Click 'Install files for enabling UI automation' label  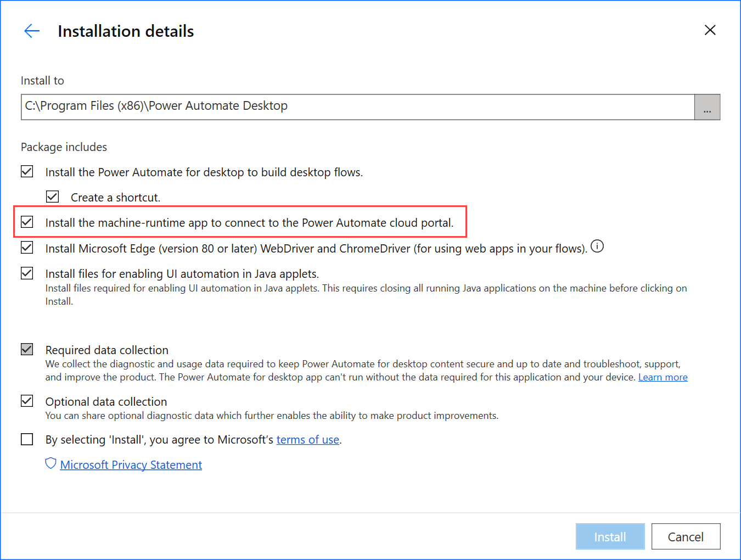(x=182, y=274)
